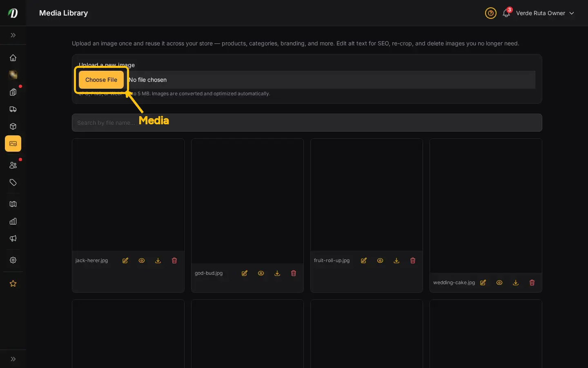Open the delivery truck sidebar icon
The image size is (588, 368).
[13, 109]
